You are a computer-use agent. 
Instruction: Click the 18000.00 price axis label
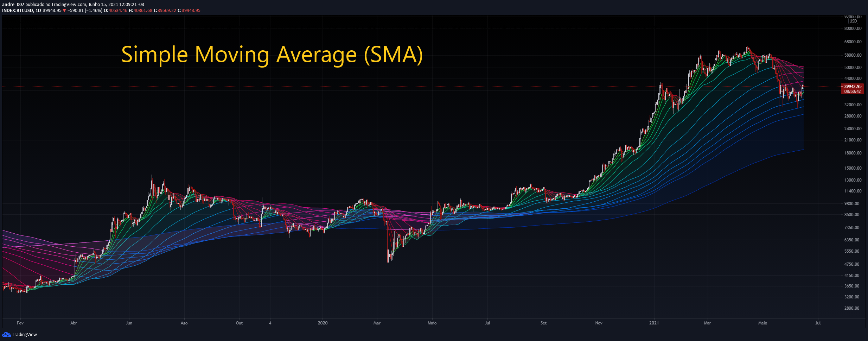click(853, 153)
